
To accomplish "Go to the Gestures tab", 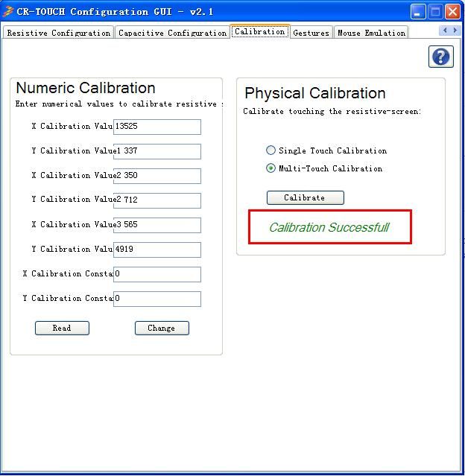I will pyautogui.click(x=311, y=33).
